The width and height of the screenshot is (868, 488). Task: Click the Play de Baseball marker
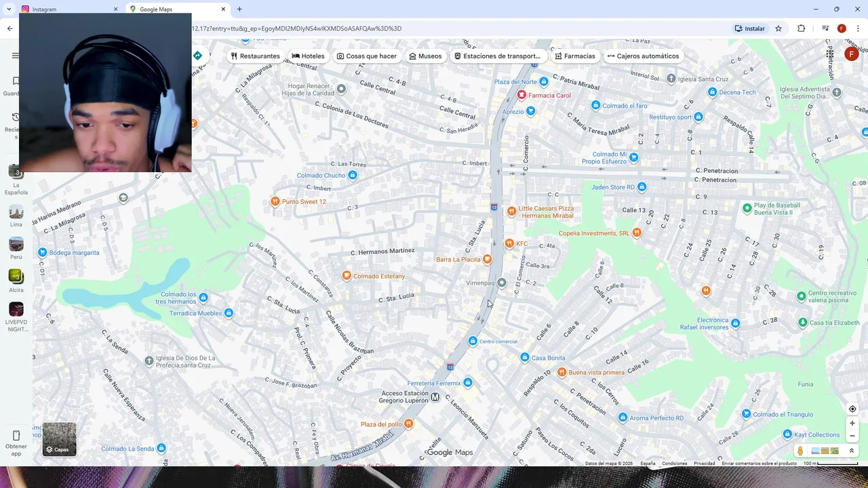[x=747, y=208]
